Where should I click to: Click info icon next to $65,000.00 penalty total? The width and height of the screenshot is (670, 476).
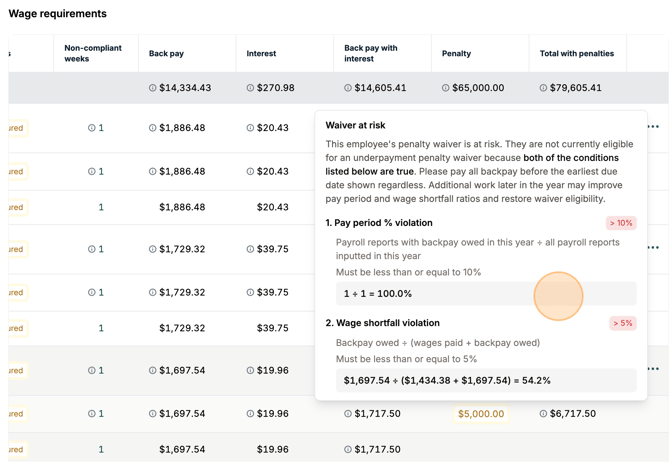tap(445, 88)
